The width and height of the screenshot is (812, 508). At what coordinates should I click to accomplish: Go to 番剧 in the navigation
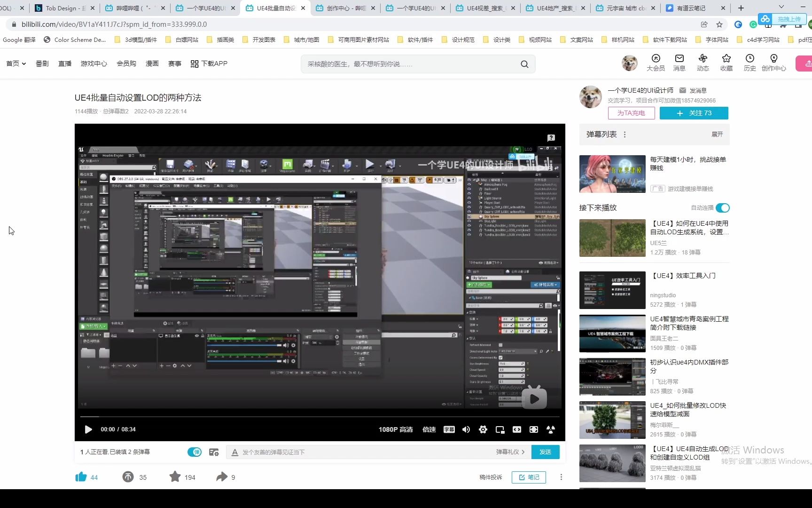(x=42, y=63)
